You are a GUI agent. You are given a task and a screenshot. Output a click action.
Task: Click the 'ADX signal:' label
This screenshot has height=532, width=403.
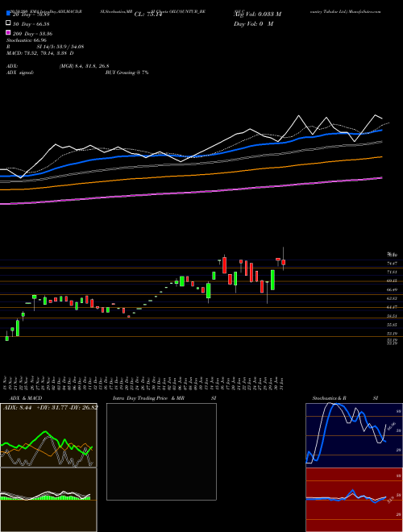[x=19, y=73]
